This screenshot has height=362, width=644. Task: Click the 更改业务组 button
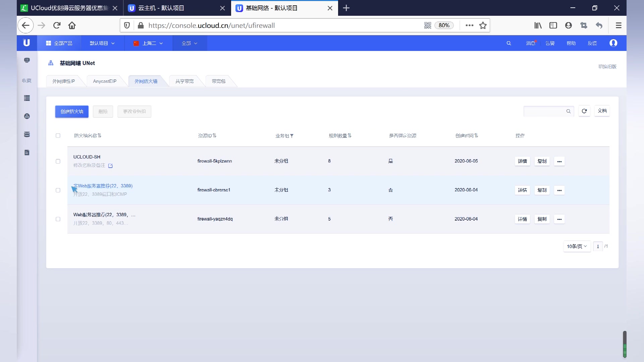134,112
